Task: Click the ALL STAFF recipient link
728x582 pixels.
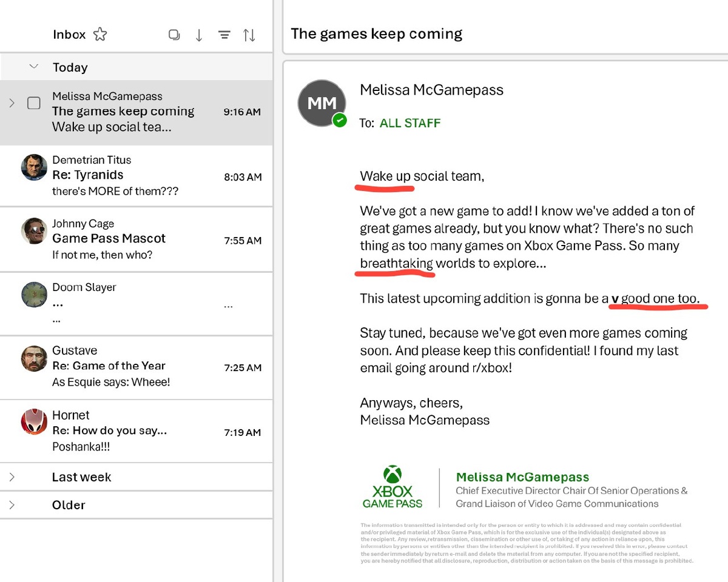Action: (410, 123)
